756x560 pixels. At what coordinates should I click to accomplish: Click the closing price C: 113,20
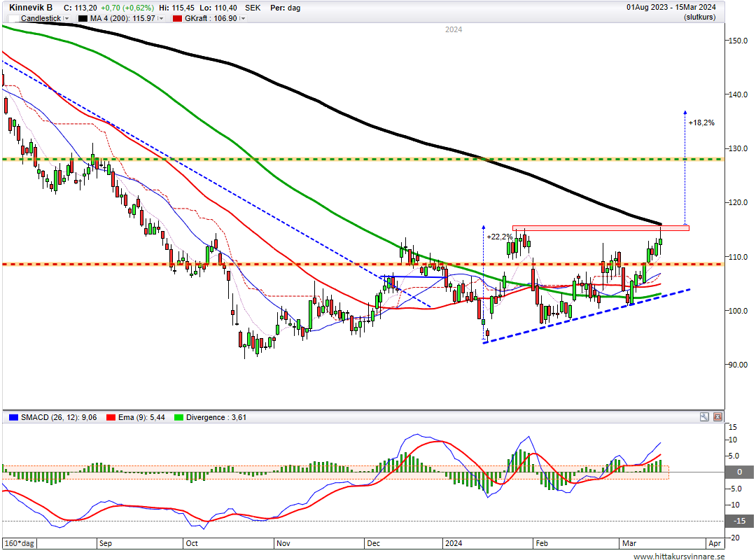80,8
